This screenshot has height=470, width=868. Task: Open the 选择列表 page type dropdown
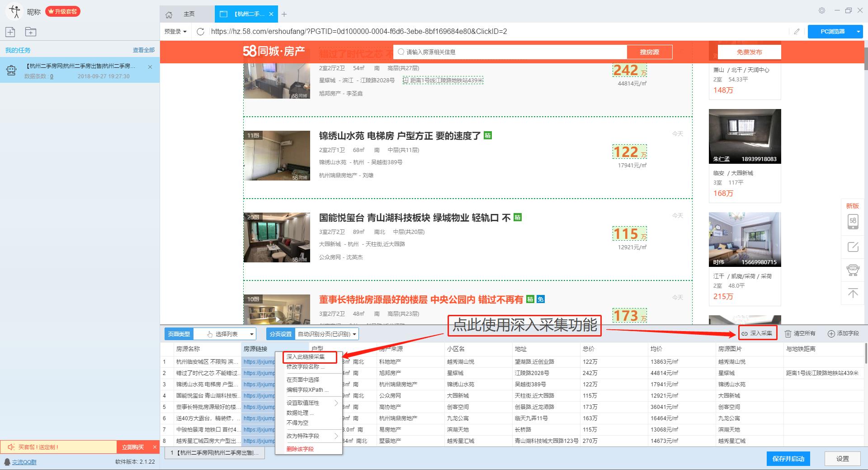coord(224,334)
